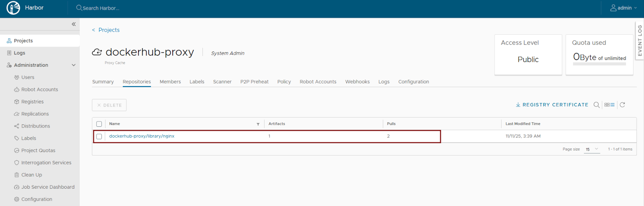
Task: Open repository search with magnifier icon
Action: (x=597, y=105)
